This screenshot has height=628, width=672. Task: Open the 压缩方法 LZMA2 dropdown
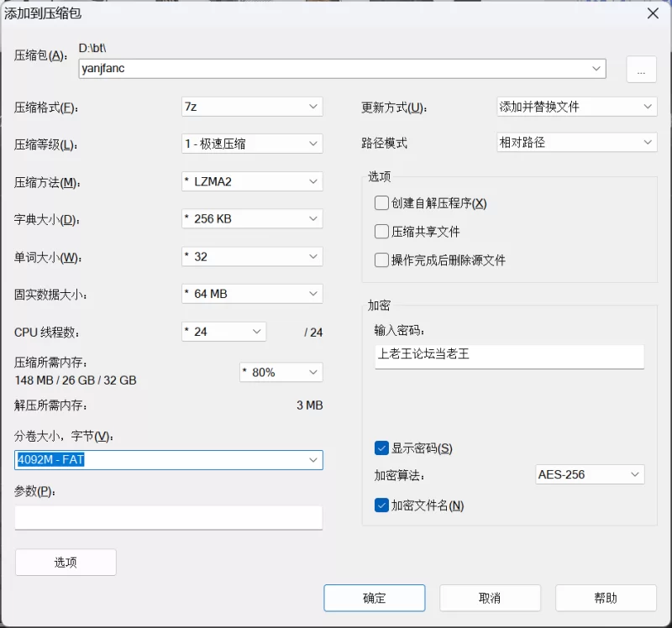(x=252, y=181)
